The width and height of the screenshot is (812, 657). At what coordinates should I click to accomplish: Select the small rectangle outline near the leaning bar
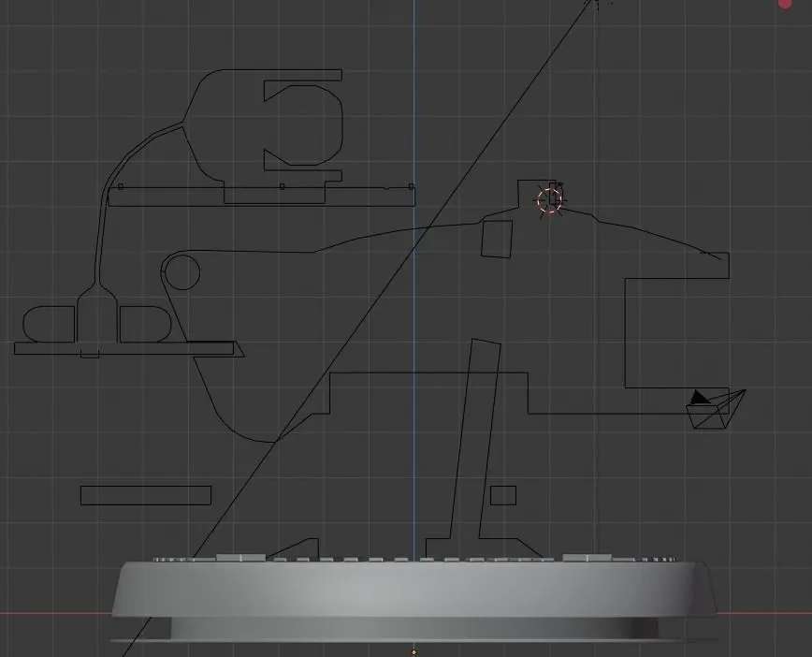click(x=503, y=495)
